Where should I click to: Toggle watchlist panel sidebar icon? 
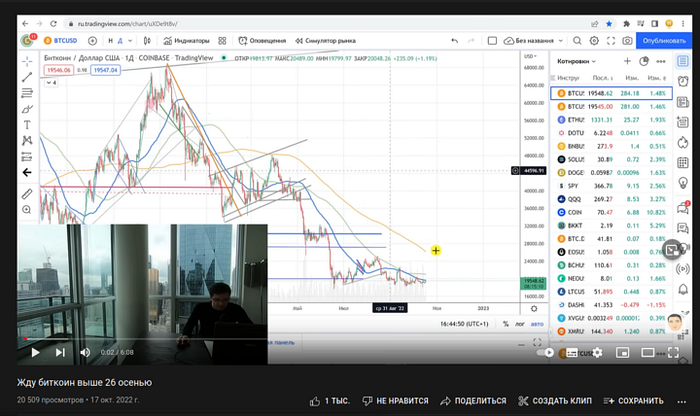tap(683, 61)
